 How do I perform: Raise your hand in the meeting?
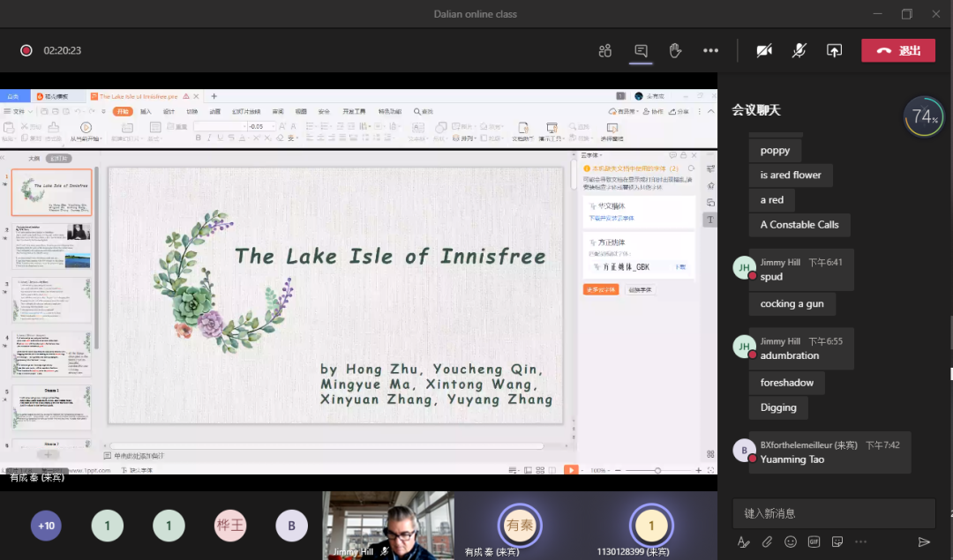[675, 50]
